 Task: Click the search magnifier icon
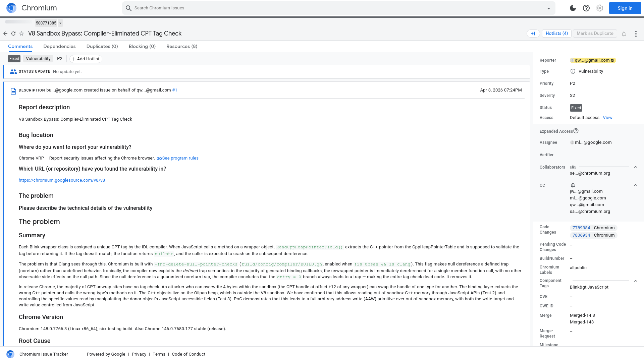(128, 8)
